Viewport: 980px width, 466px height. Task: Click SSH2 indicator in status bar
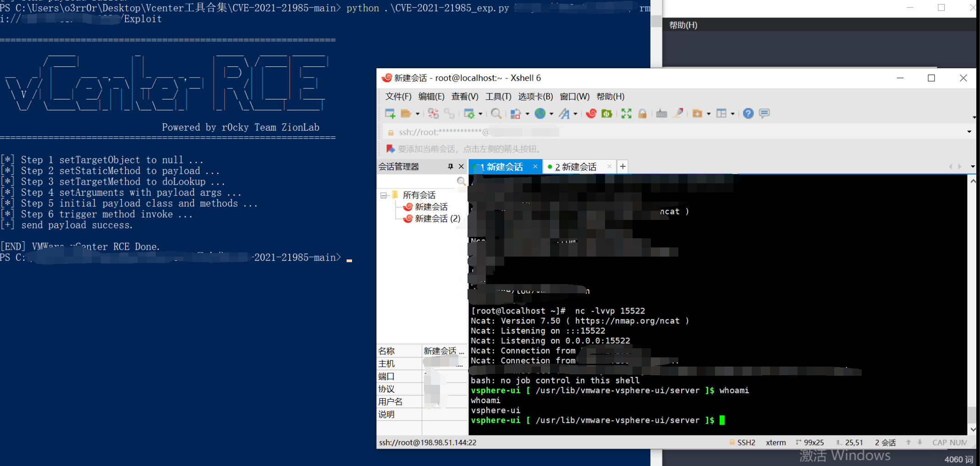click(x=742, y=443)
